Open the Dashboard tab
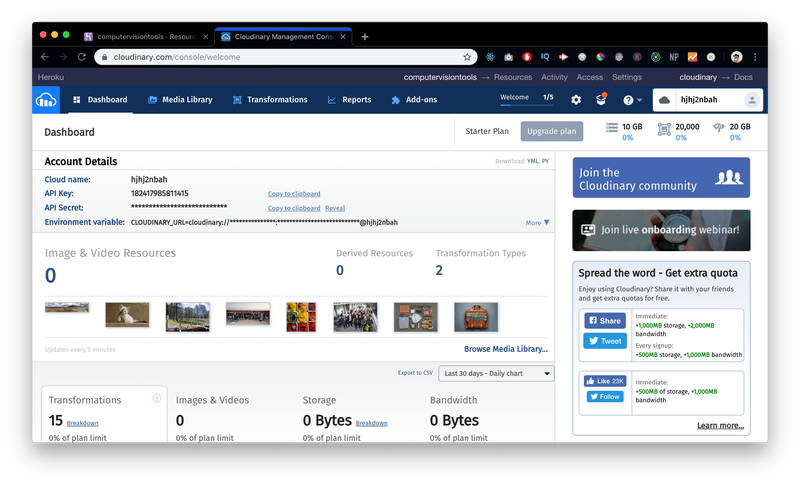The width and height of the screenshot is (800, 485). (101, 100)
